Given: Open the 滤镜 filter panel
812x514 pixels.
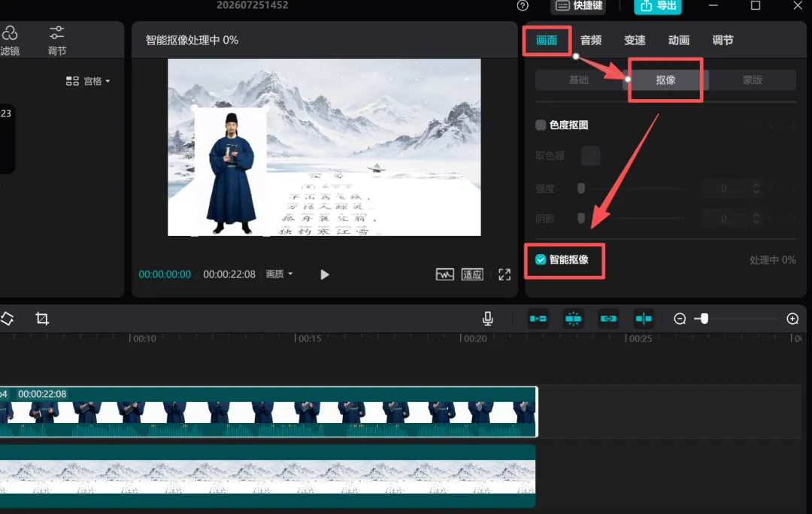Looking at the screenshot, I should (9, 41).
